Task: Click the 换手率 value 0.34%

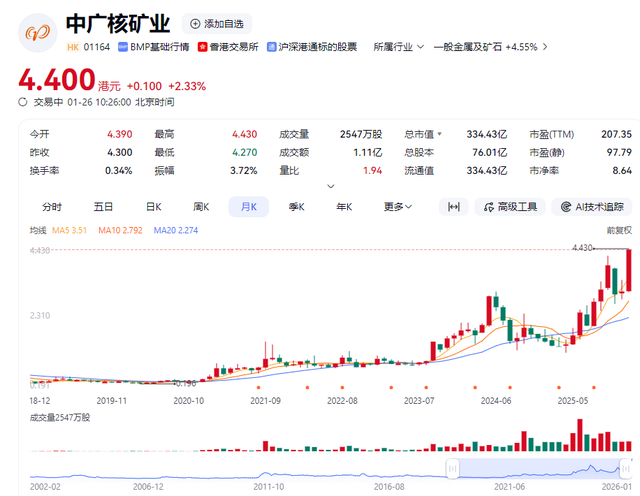Action: point(118,170)
